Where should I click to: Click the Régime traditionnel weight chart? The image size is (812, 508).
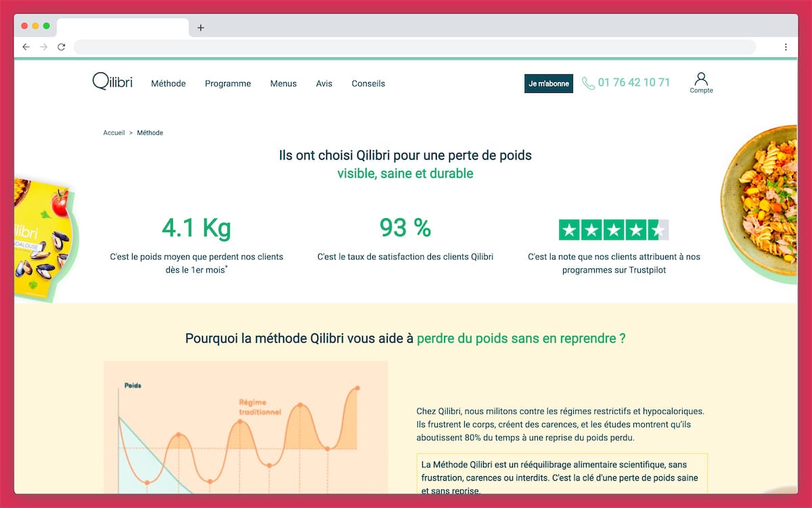coord(246,427)
